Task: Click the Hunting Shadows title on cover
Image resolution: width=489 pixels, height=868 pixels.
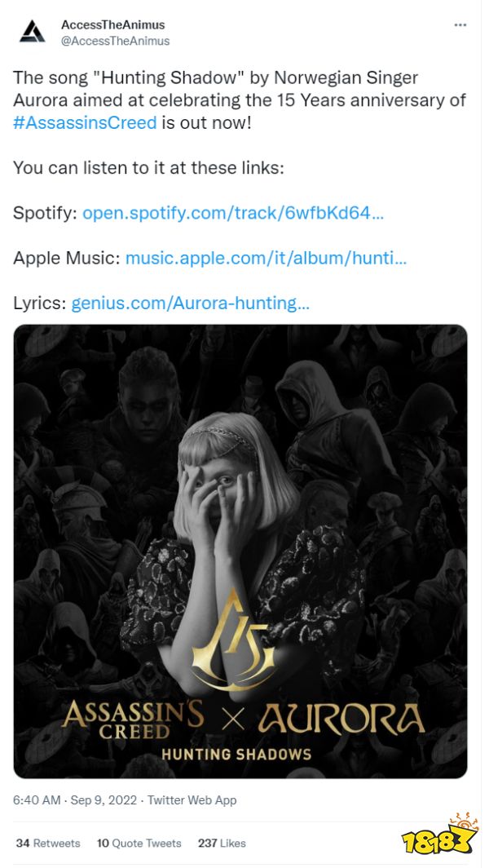Action: [236, 755]
